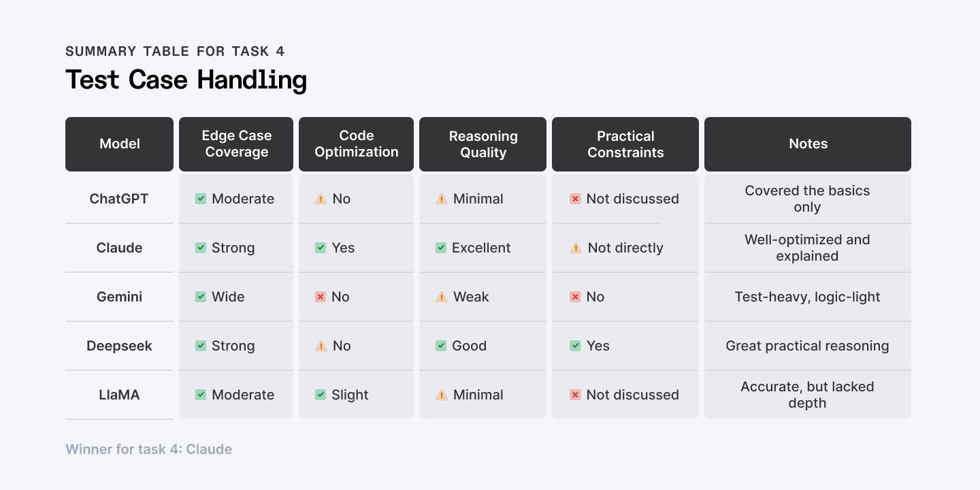Click warning icon in ChatGPT Code Optimization cell

coord(321,199)
